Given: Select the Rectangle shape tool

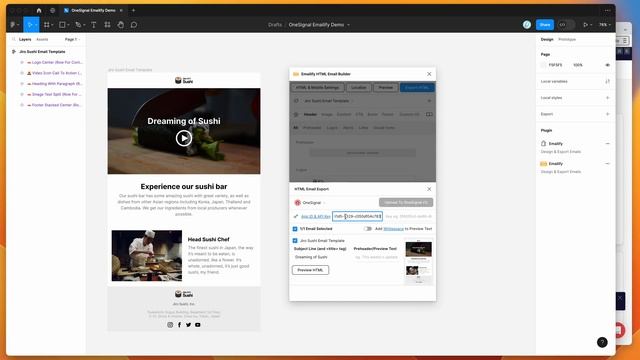Looking at the screenshot, I should [64, 25].
